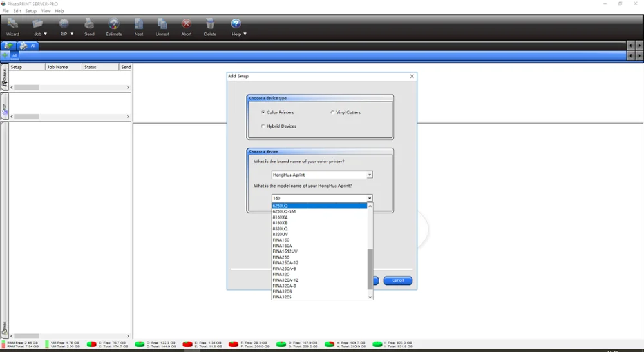Choose 8160XA from the model list

[319, 217]
